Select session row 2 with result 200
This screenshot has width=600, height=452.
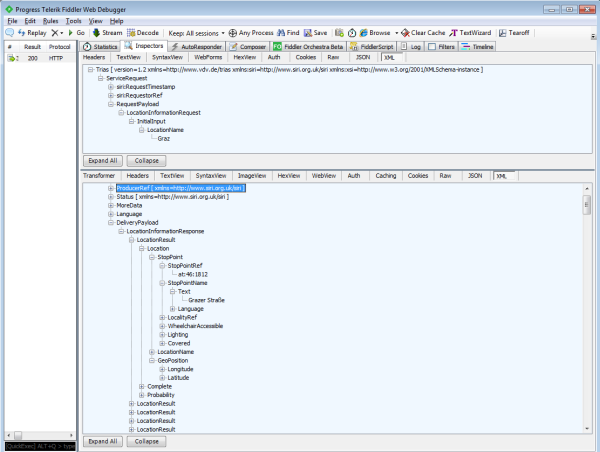click(x=40, y=58)
